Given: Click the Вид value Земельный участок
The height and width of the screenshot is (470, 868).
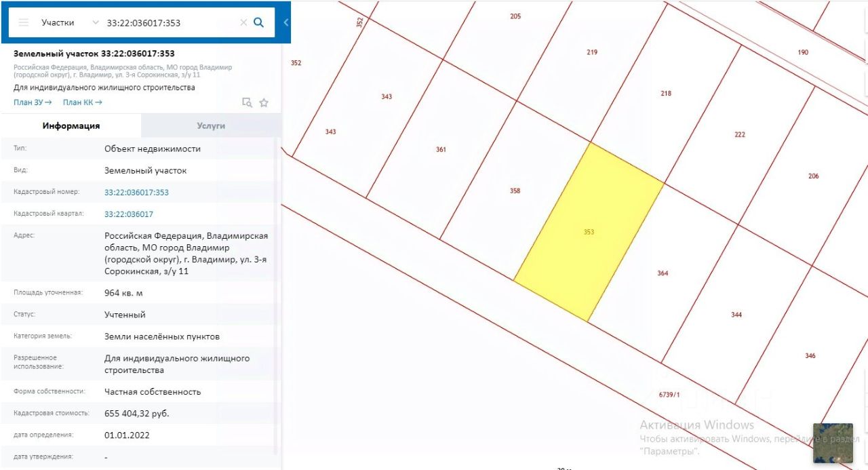Looking at the screenshot, I should pos(145,171).
